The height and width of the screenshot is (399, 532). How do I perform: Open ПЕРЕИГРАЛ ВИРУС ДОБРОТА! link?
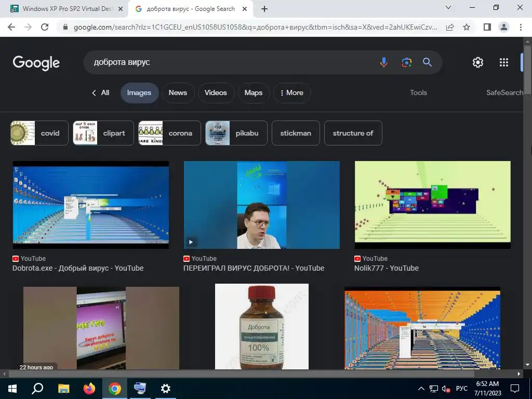(x=254, y=268)
